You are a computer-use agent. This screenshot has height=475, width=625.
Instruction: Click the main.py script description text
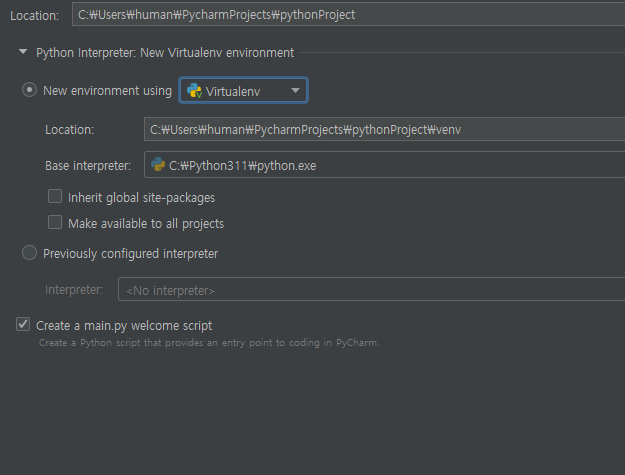209,343
